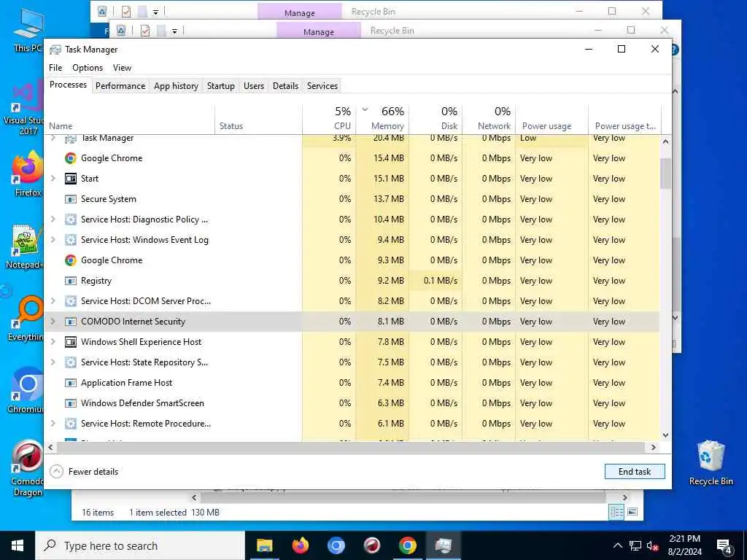Click the Task Manager taskbar icon

click(x=443, y=545)
